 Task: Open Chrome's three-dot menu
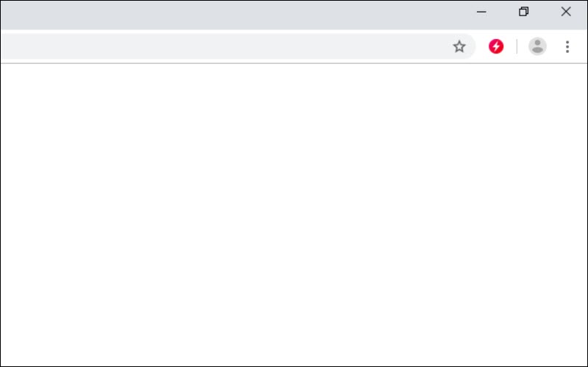coord(567,47)
